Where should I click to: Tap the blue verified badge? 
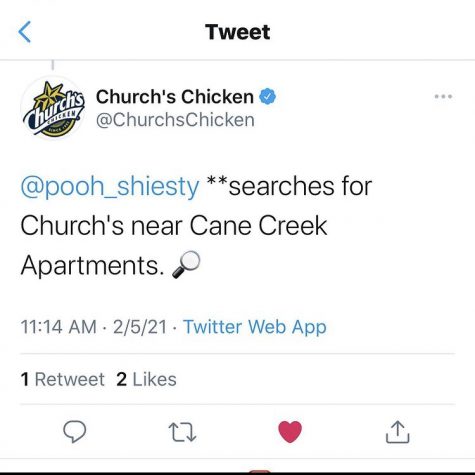coord(267,97)
